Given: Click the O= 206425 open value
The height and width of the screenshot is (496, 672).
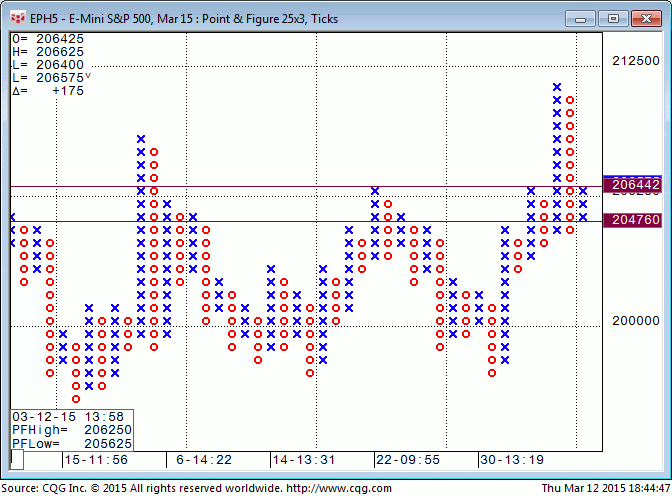Looking at the screenshot, I should (48, 39).
